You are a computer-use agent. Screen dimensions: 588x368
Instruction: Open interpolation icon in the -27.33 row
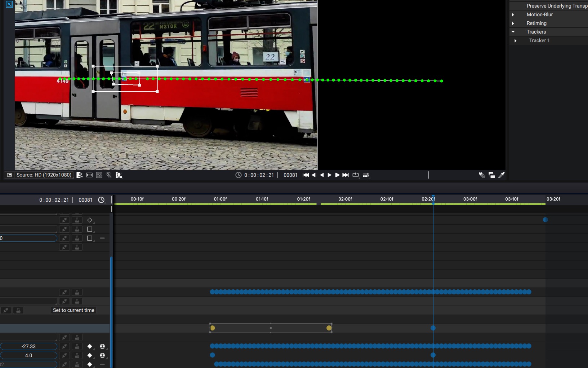point(102,346)
